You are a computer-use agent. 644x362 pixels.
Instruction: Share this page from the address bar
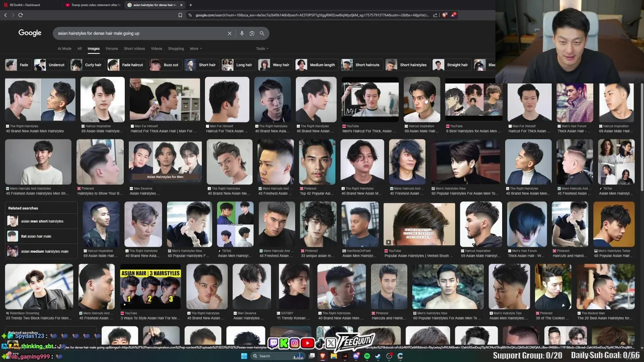435,15
